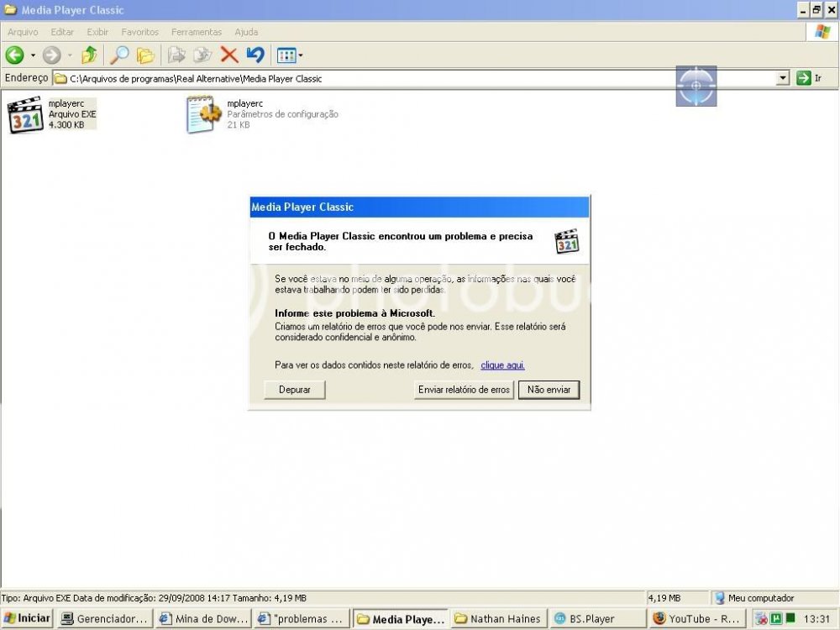Open the Exibir menu

click(x=98, y=32)
